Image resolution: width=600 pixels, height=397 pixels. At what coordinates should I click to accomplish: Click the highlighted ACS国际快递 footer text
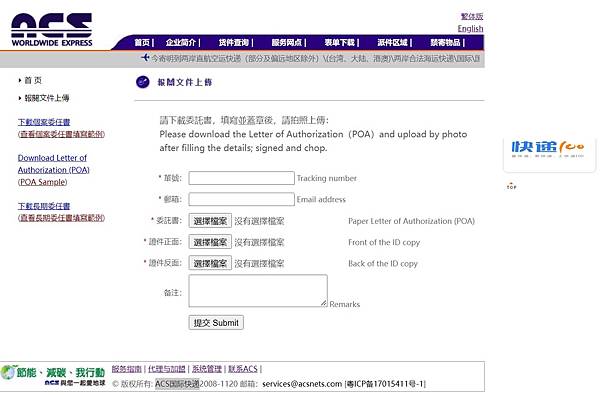[x=177, y=384]
